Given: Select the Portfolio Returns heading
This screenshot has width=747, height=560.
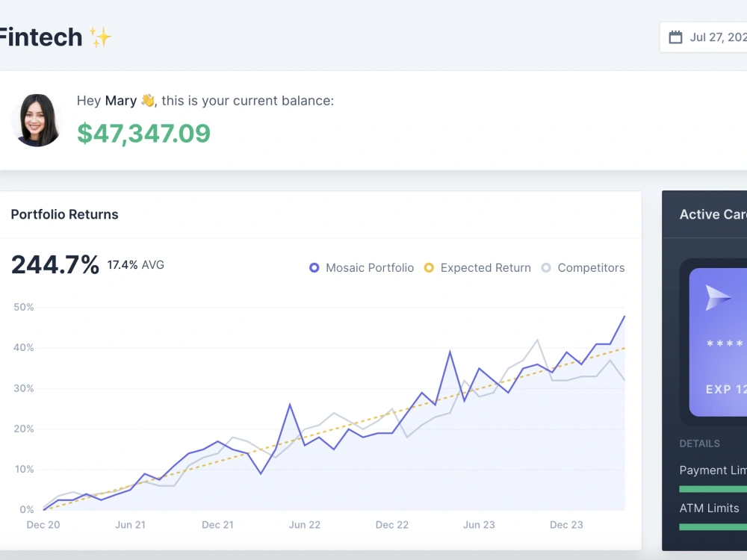Looking at the screenshot, I should tap(64, 214).
